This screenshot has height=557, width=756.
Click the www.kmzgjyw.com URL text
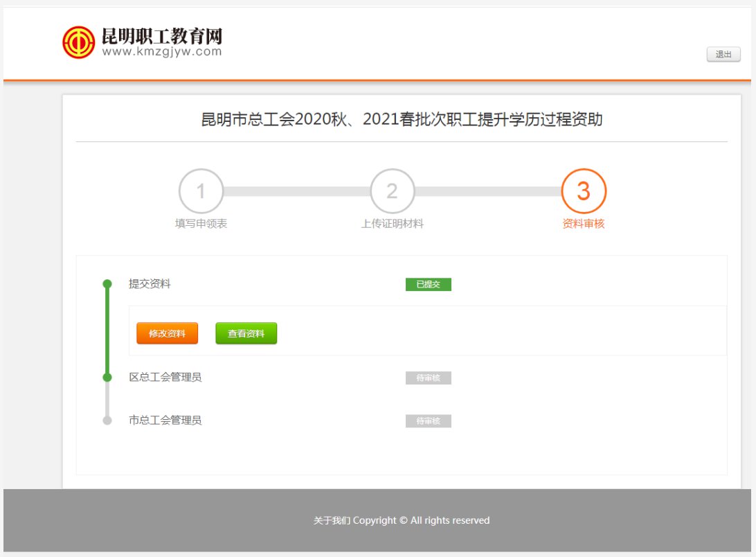click(162, 52)
